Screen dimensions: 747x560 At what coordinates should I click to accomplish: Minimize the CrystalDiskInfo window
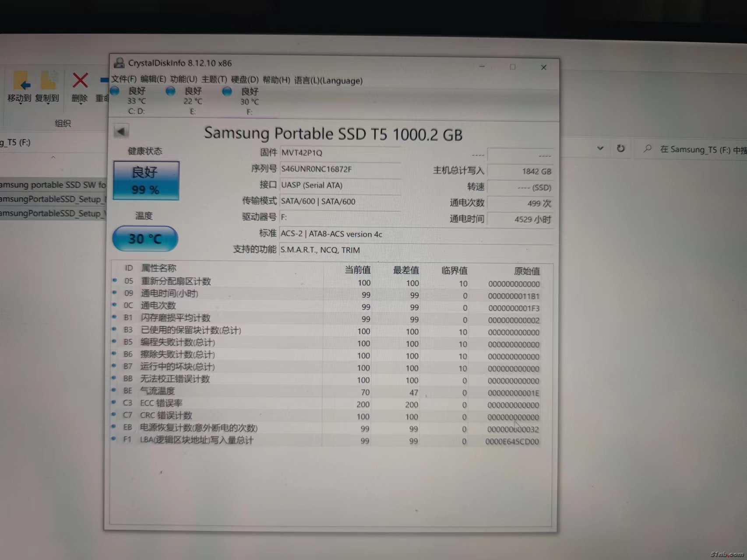click(482, 66)
